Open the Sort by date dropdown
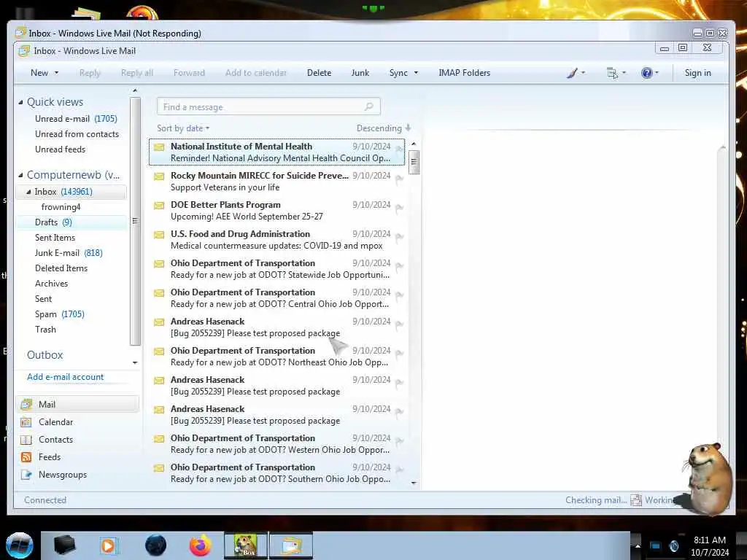 [183, 128]
